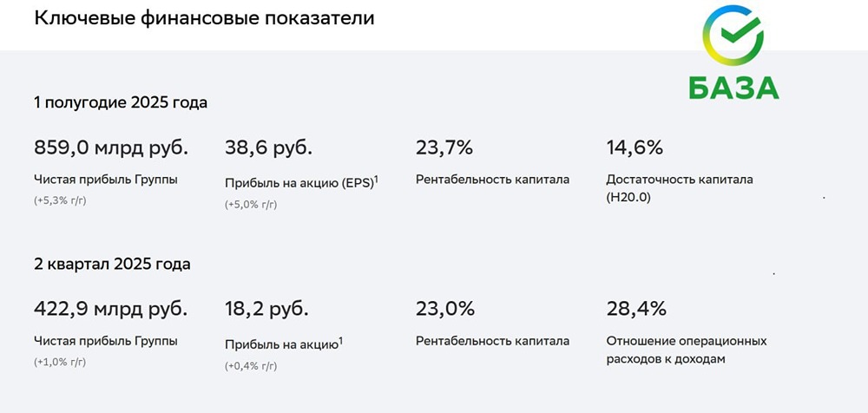Click the (+1,0% г/г) growth note

coord(61,362)
